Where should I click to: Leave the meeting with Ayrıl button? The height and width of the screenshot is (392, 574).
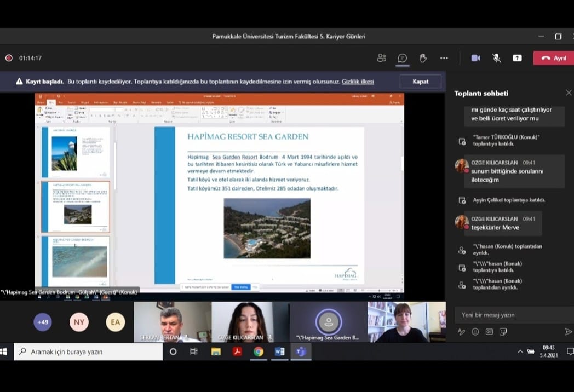pos(554,58)
